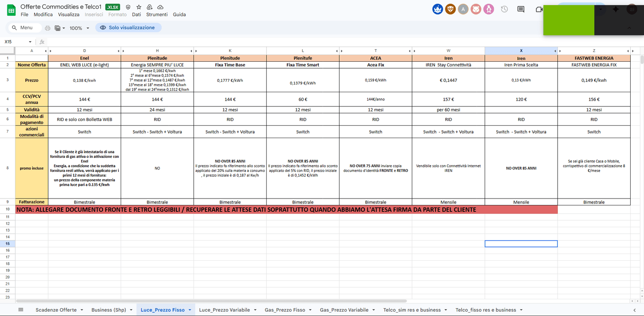644x316 pixels.
Task: Open the comments speech-bubble icon
Action: pos(521,9)
